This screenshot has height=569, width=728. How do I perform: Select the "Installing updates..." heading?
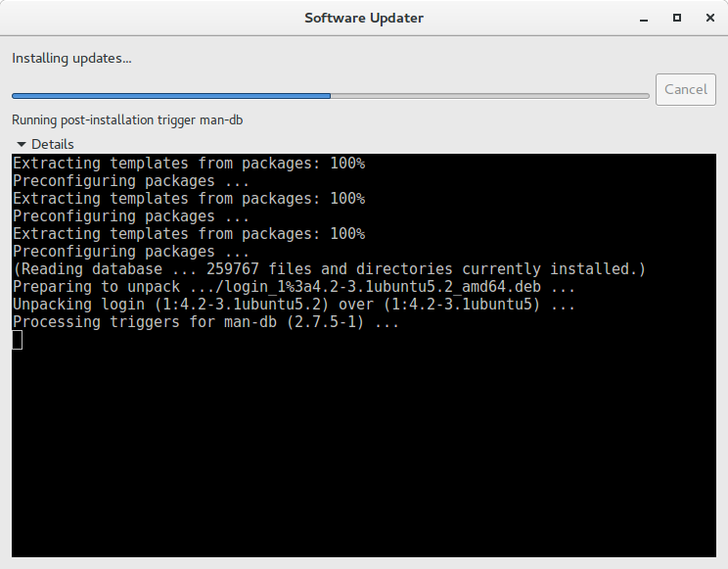71,58
